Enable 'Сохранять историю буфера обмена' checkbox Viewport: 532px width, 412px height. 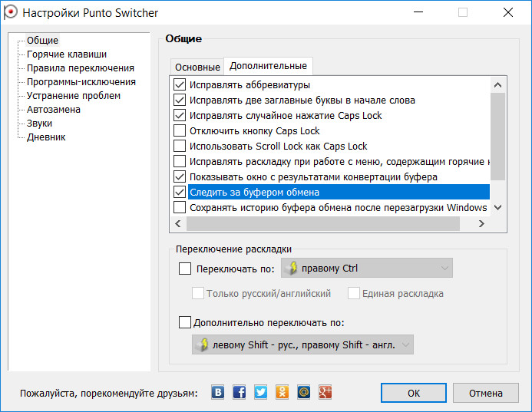[180, 207]
